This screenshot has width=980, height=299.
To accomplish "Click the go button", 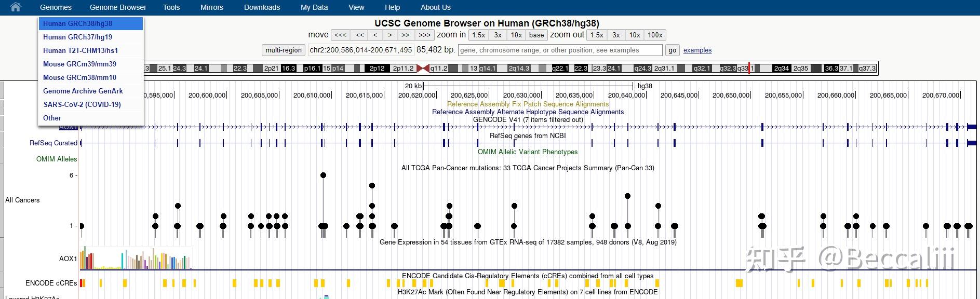I will [x=673, y=50].
